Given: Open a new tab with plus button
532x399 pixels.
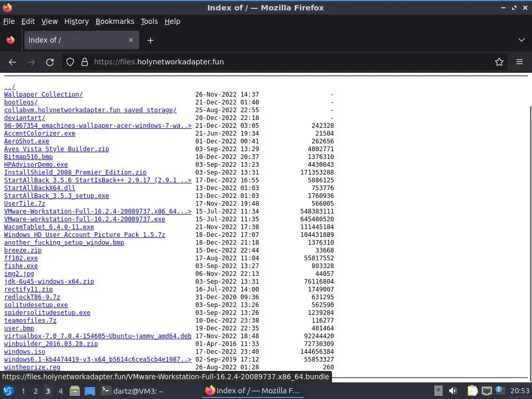Looking at the screenshot, I should pyautogui.click(x=150, y=41).
